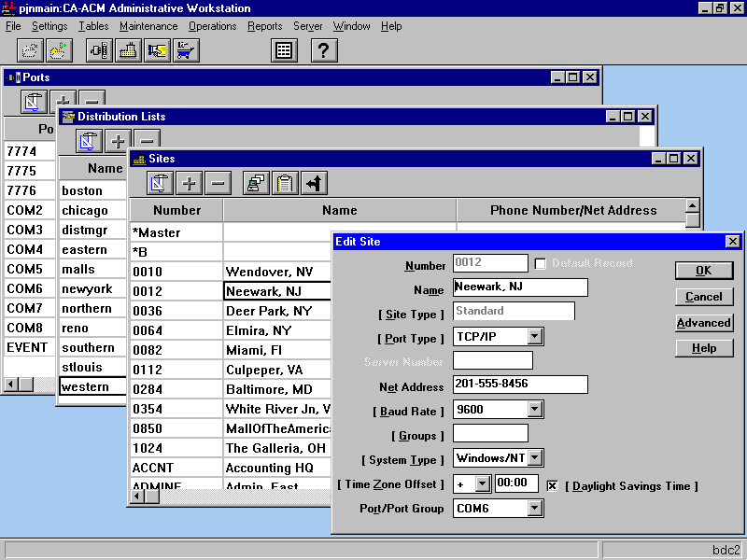Expand the Port/Port Group combo box

(x=535, y=508)
